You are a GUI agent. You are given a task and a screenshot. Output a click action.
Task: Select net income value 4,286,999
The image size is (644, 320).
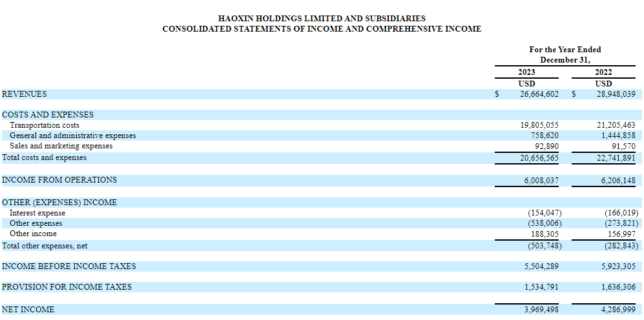(x=619, y=309)
